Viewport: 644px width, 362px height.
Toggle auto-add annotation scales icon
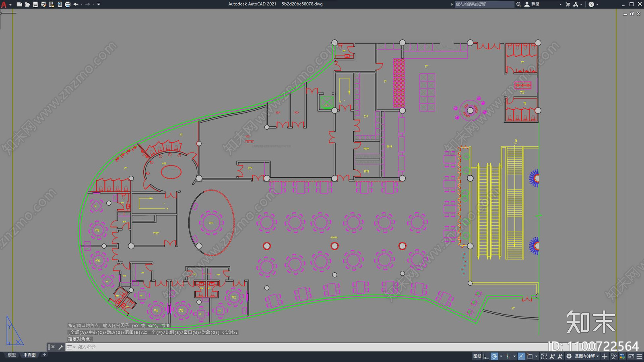[x=560, y=356]
